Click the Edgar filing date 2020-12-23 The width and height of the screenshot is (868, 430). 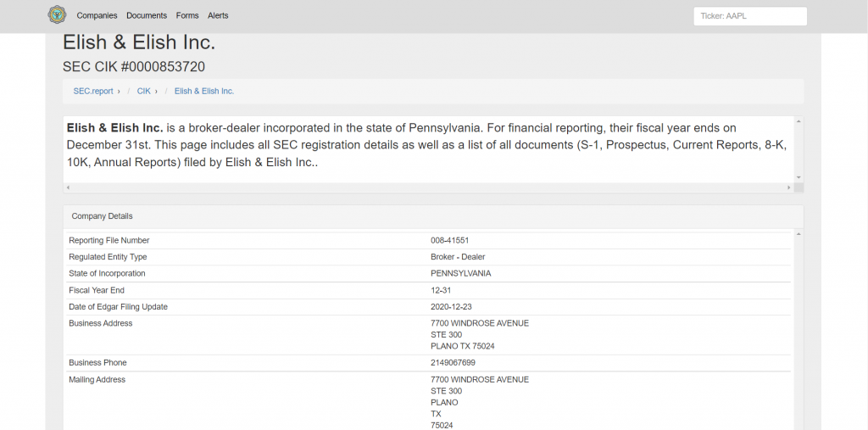coord(452,307)
